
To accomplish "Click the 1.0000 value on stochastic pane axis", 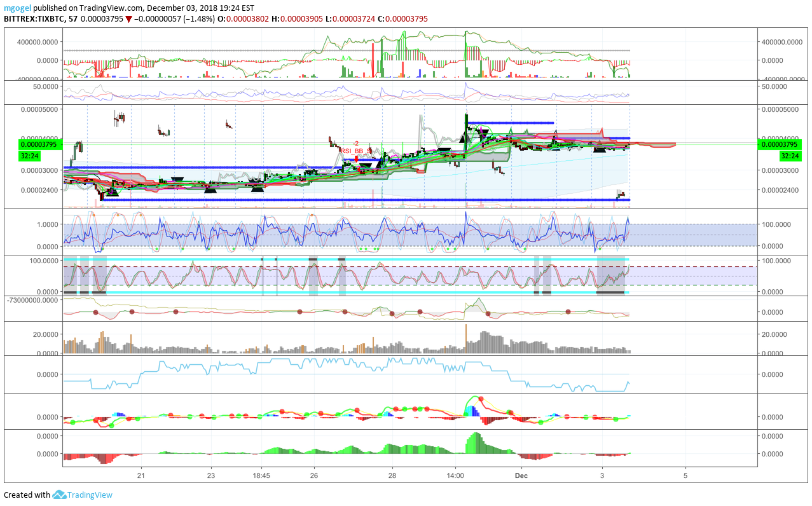I will (49, 224).
